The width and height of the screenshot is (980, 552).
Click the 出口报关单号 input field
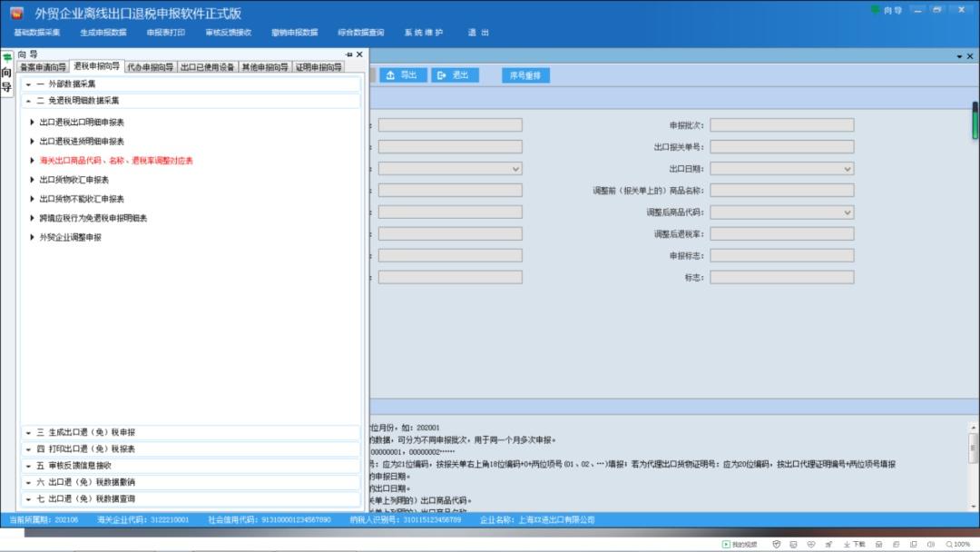coord(781,147)
